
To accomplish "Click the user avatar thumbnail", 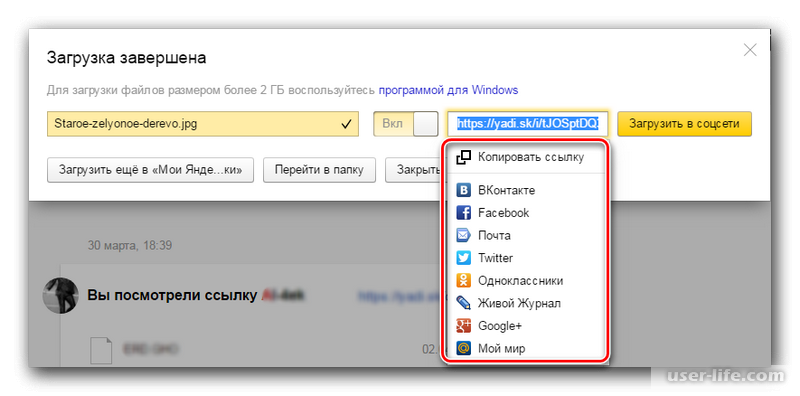I will click(x=60, y=295).
